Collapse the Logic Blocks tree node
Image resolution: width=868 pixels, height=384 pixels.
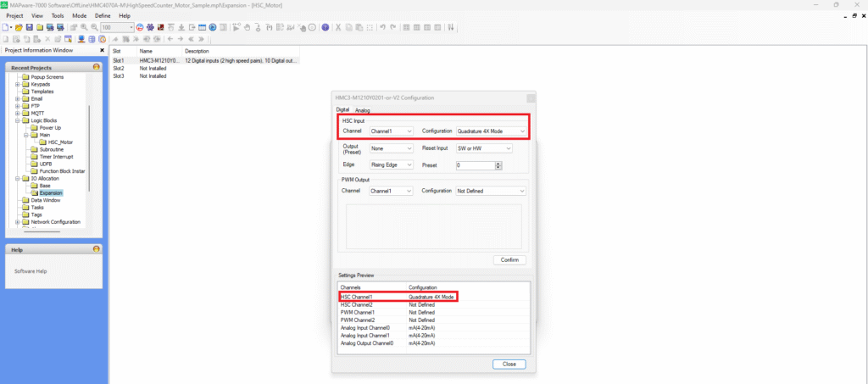19,120
